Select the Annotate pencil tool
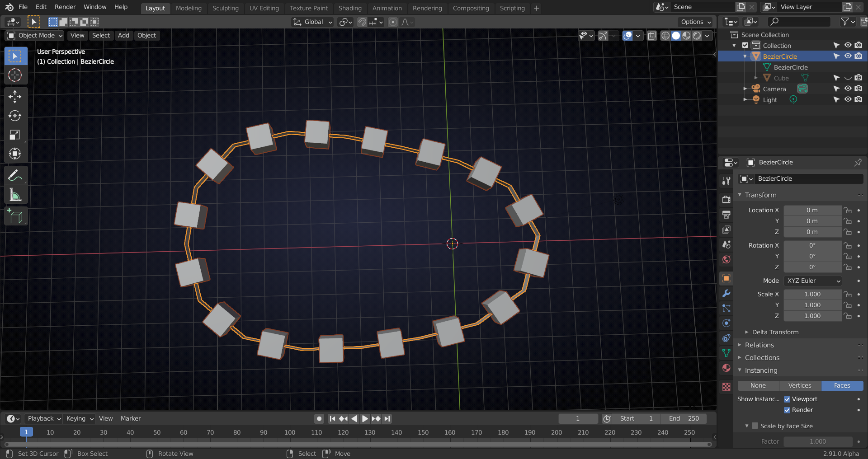868x459 pixels. pos(15,175)
